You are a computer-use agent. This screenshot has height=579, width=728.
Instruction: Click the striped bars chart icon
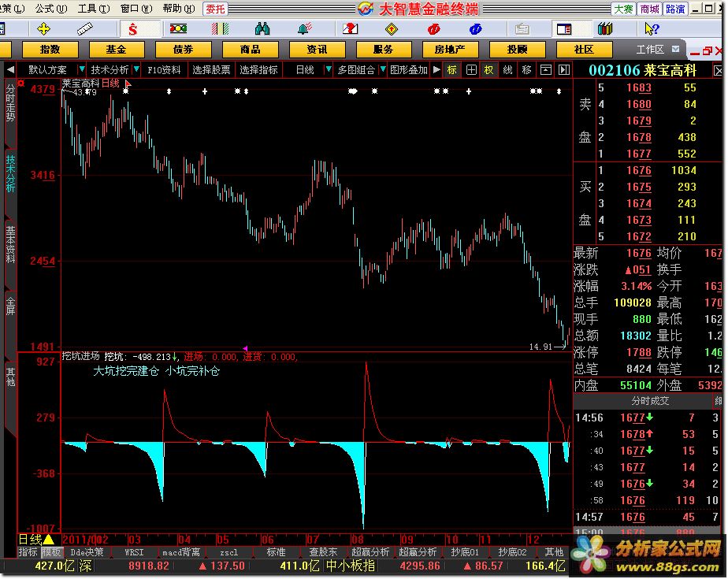[220, 29]
